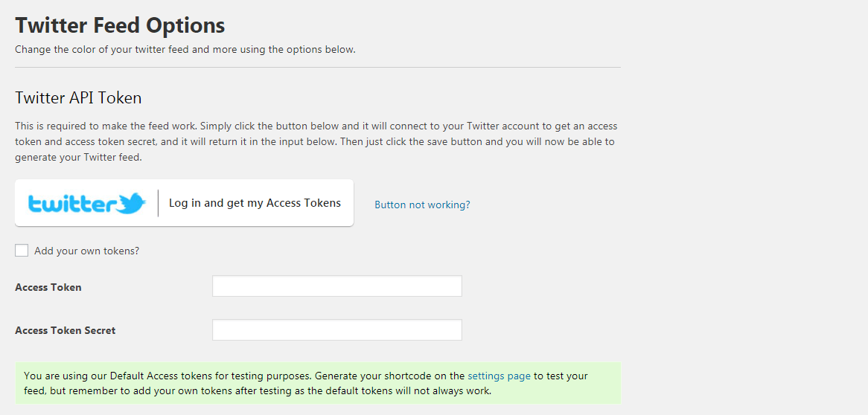The width and height of the screenshot is (868, 415).
Task: Click the 'Change the color of your twitter feed' subtitle
Action: tap(185, 50)
